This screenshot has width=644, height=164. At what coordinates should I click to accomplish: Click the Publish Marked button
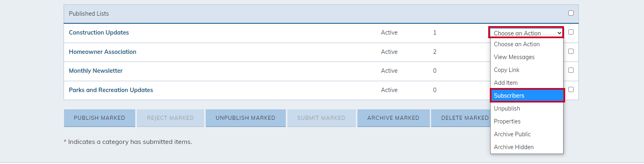[x=99, y=118]
